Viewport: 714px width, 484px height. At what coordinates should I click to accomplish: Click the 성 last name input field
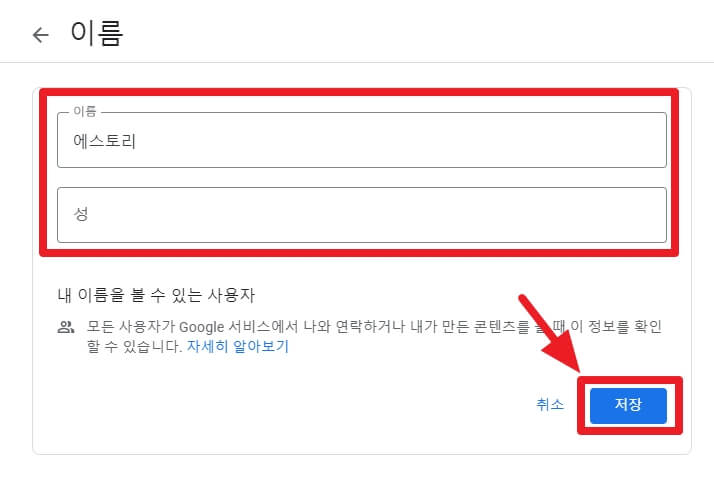coord(362,214)
